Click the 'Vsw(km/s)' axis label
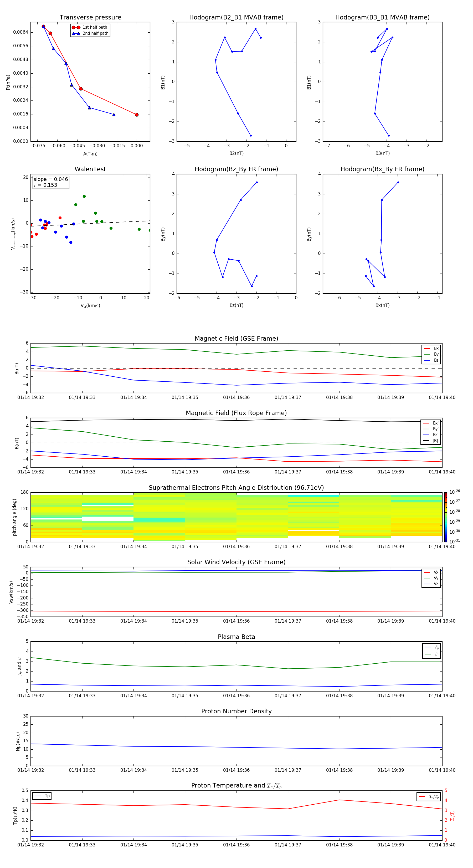The image size is (473, 868). [x=11, y=592]
